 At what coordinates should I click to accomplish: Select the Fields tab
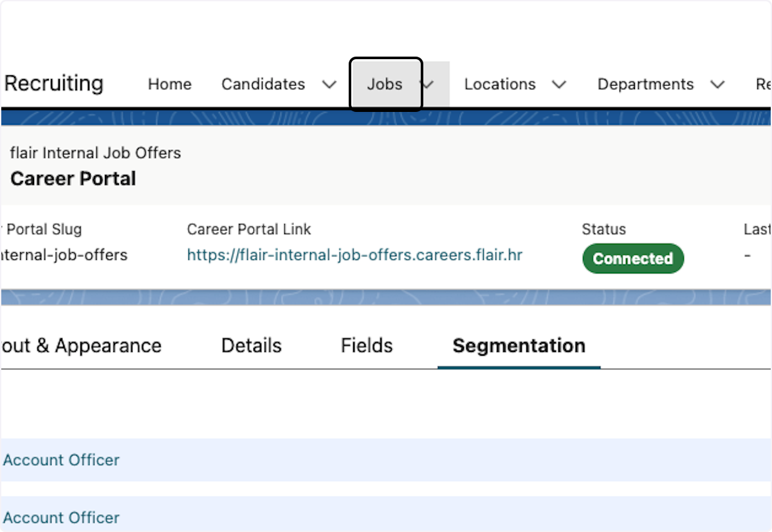pyautogui.click(x=367, y=345)
